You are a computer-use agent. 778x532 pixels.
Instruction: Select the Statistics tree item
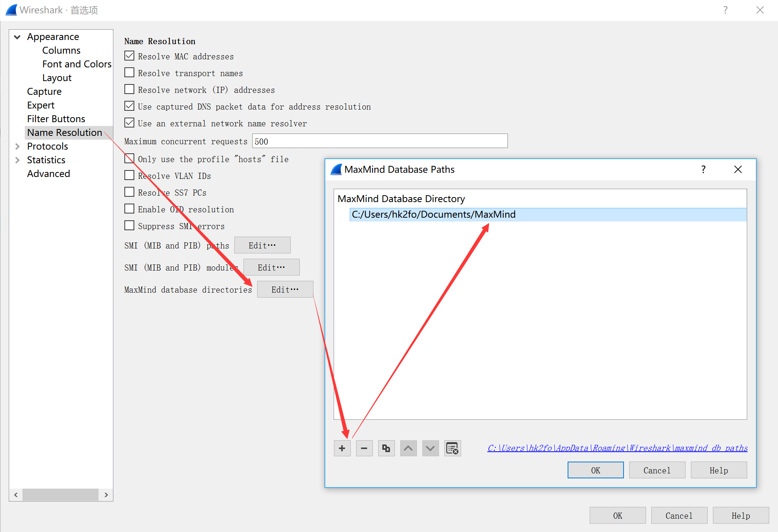(x=46, y=160)
